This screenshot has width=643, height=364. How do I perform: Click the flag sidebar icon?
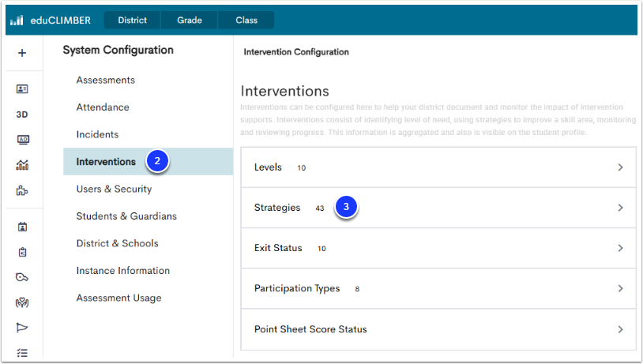point(22,328)
